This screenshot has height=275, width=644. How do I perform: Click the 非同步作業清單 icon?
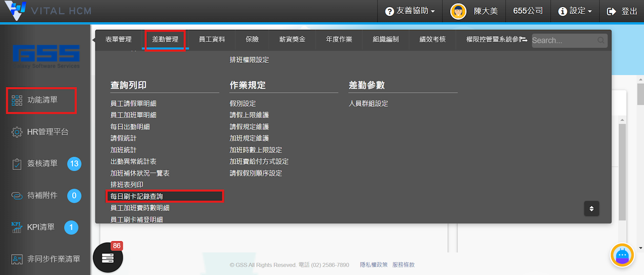pyautogui.click(x=17, y=259)
